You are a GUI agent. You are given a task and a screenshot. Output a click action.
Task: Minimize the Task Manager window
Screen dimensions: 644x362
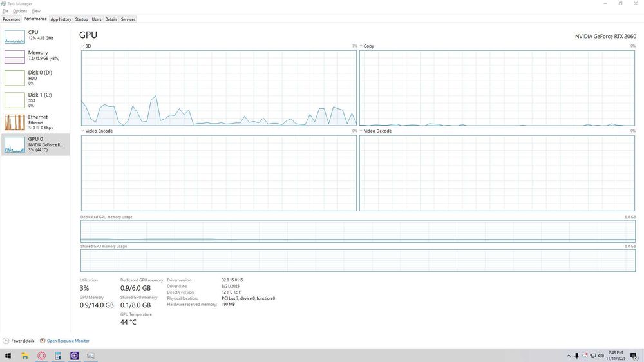click(x=605, y=4)
